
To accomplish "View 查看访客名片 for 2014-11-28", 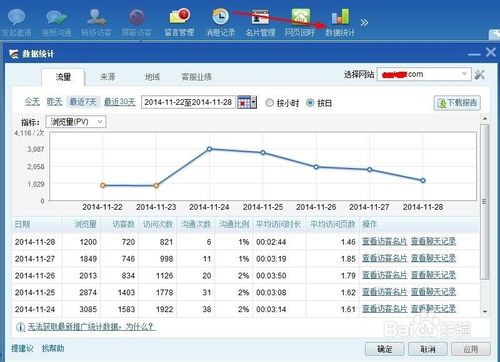I will (385, 241).
